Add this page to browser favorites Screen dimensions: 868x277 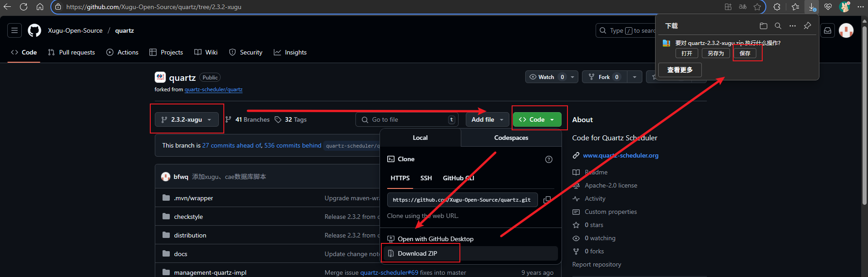[757, 7]
